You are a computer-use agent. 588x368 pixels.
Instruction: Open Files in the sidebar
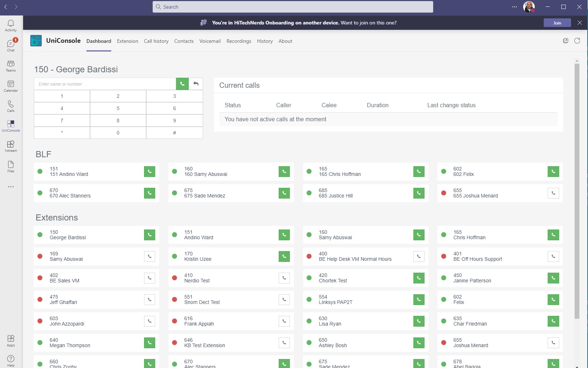click(11, 167)
